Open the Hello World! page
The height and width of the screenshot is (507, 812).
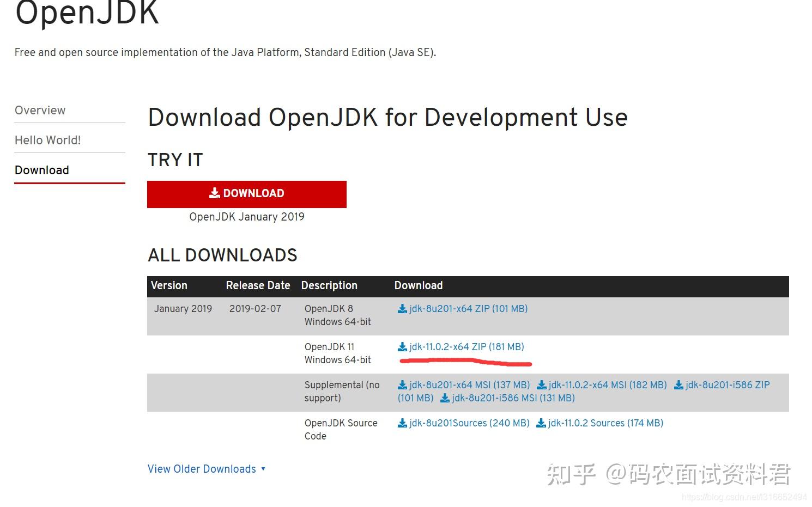coord(47,140)
